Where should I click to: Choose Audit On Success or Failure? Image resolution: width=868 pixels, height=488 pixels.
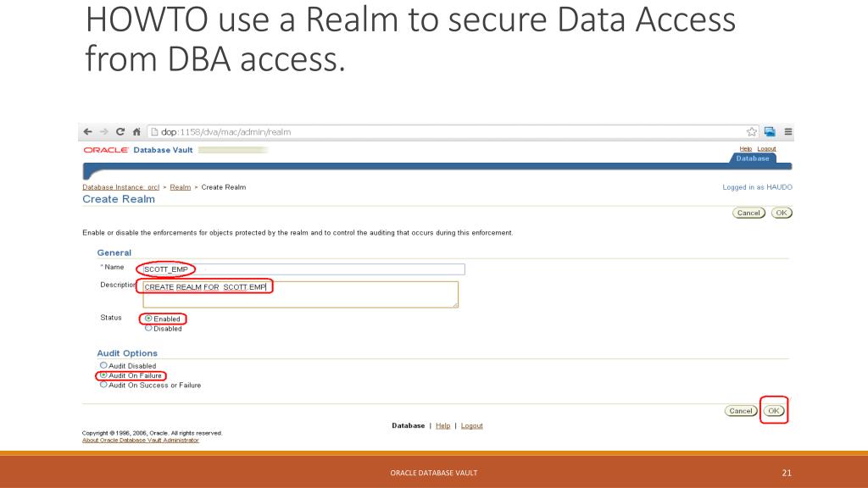(103, 385)
